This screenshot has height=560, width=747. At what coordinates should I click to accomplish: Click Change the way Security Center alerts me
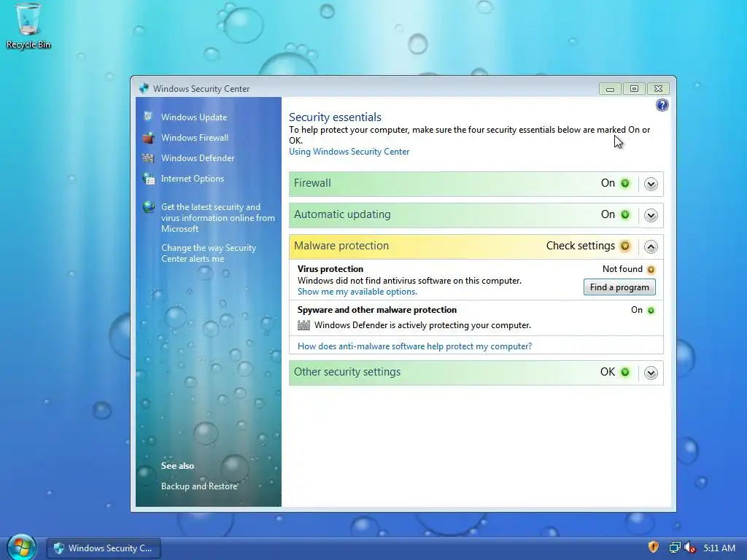click(208, 253)
